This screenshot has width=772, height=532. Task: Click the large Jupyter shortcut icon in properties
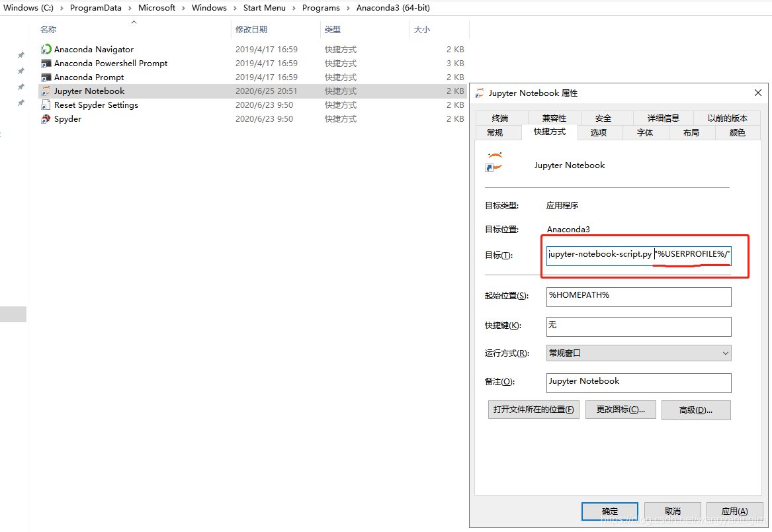[x=493, y=163]
